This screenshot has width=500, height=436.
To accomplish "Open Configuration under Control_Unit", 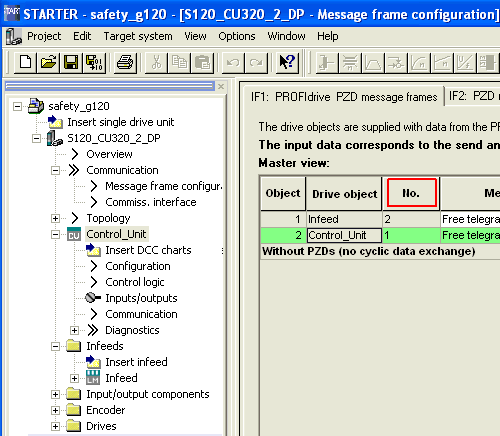I will [138, 266].
